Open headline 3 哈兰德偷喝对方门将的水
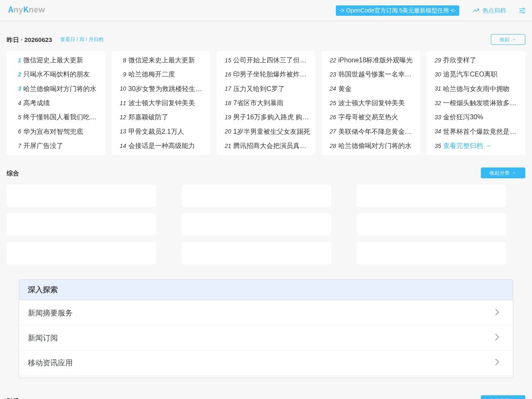532x399 pixels. click(x=60, y=89)
